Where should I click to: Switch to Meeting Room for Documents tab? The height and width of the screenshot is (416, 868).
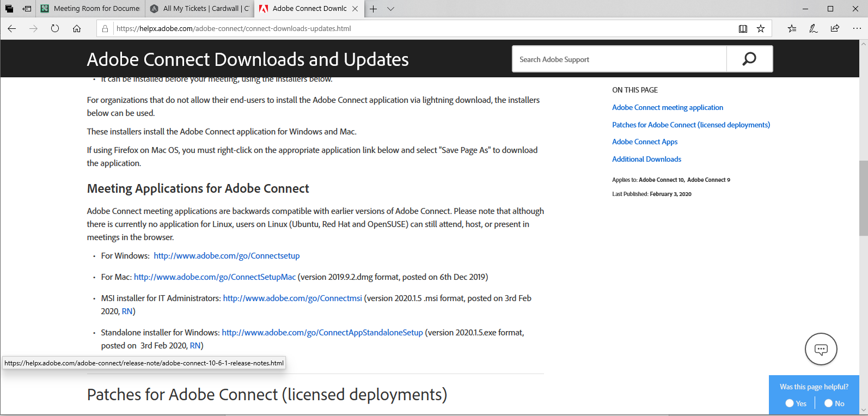coord(90,9)
